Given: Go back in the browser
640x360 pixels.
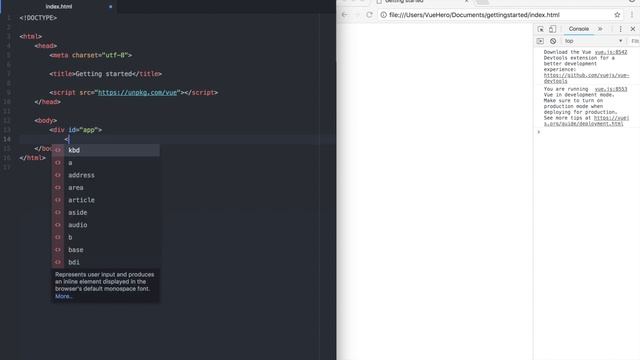Looking at the screenshot, I should click(345, 15).
